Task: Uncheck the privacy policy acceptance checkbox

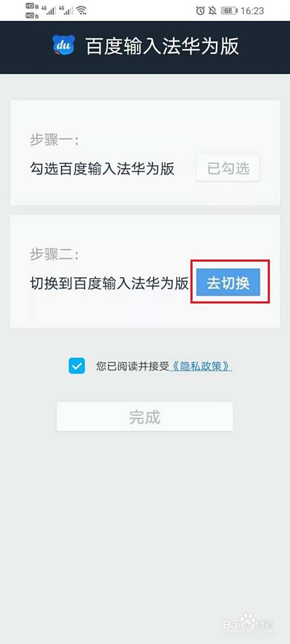Action: [77, 366]
